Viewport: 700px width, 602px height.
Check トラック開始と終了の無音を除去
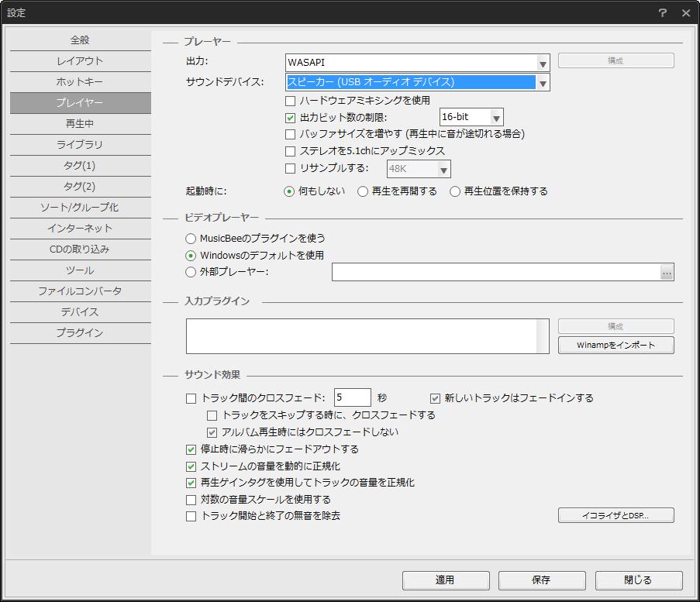click(x=191, y=516)
